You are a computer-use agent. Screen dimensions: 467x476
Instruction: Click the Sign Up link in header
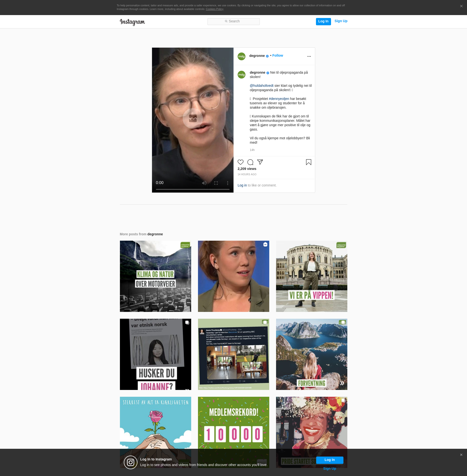[x=341, y=21]
